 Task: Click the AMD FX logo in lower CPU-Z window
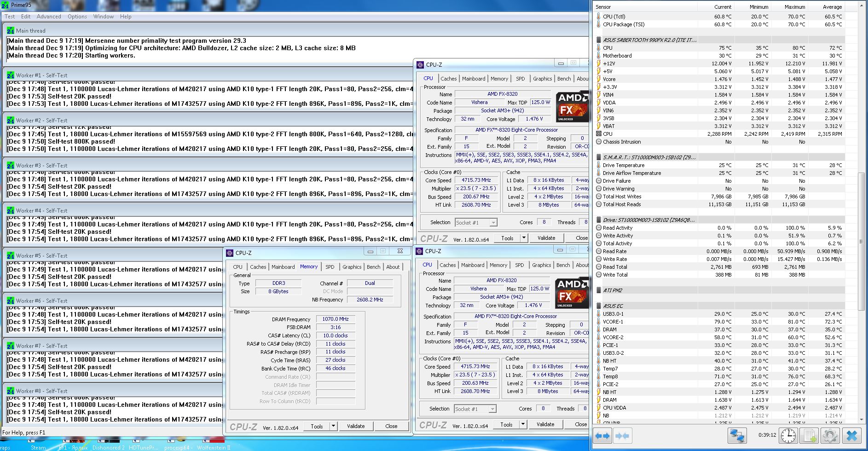tap(572, 293)
